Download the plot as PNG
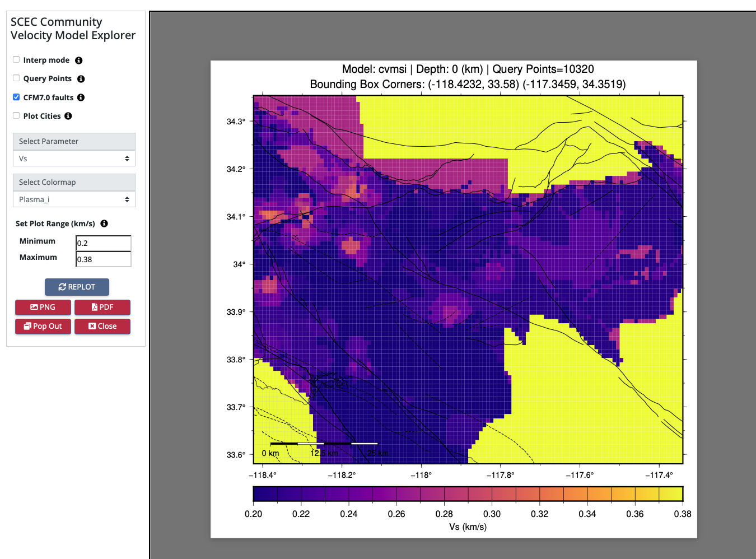The image size is (756, 559). pos(43,307)
